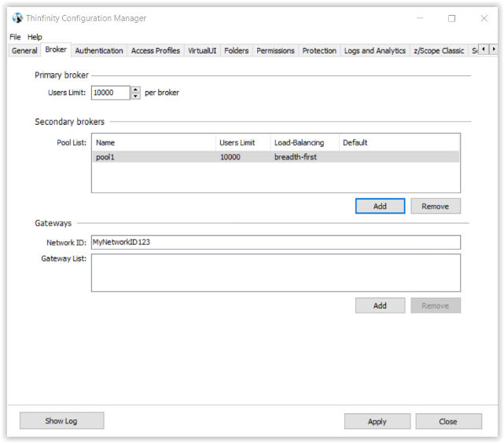Viewport: 504px width, 443px height.
Task: Click the Users Limit column header
Action: 243,142
